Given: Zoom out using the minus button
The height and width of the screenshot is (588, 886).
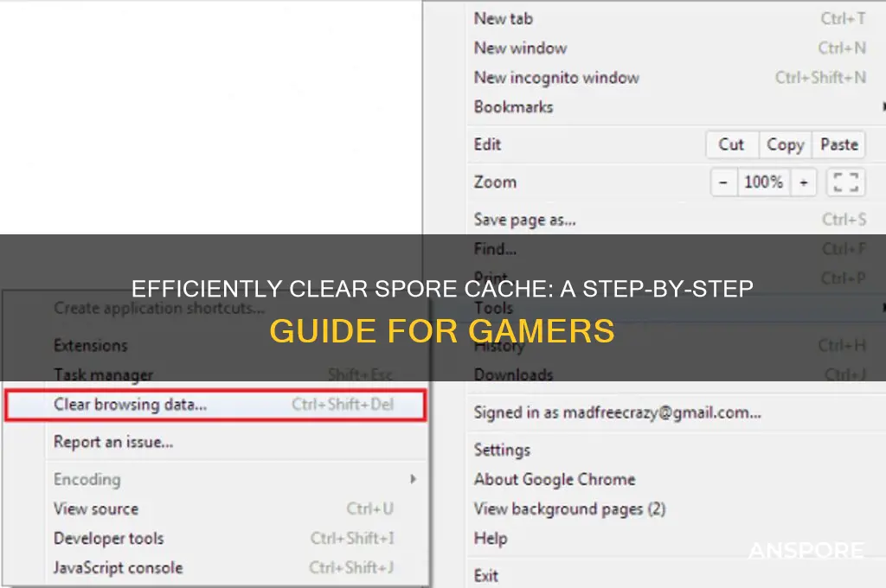Looking at the screenshot, I should click(x=723, y=182).
